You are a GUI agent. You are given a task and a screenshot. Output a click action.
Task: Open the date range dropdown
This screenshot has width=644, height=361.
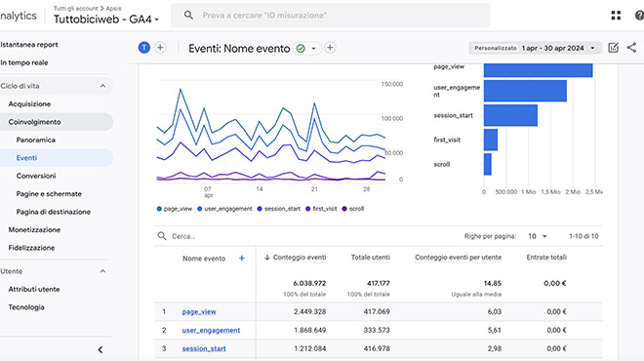[x=535, y=48]
